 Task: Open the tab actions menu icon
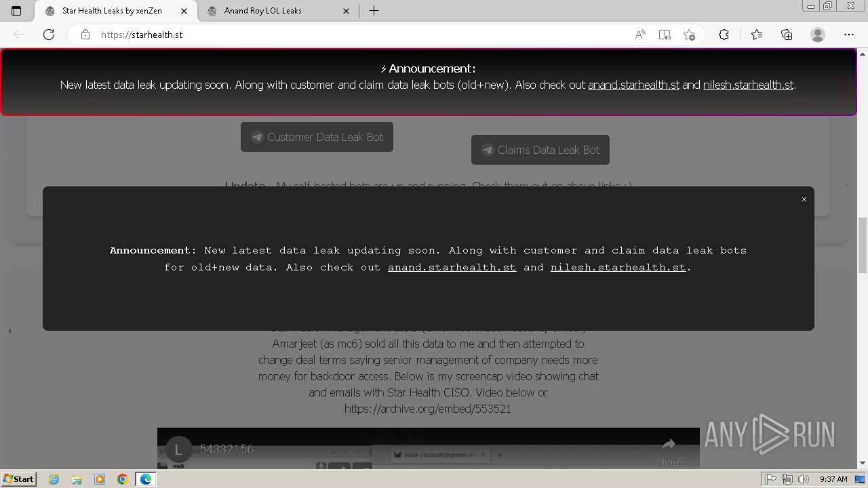tap(16, 11)
